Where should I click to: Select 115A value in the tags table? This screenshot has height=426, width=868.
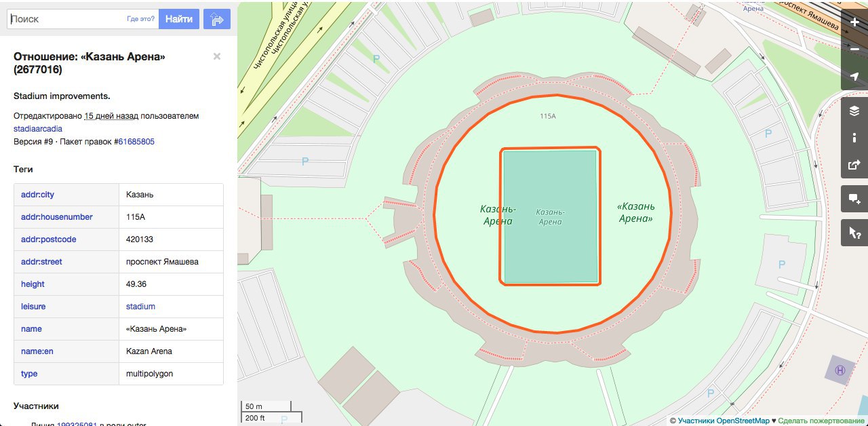136,217
